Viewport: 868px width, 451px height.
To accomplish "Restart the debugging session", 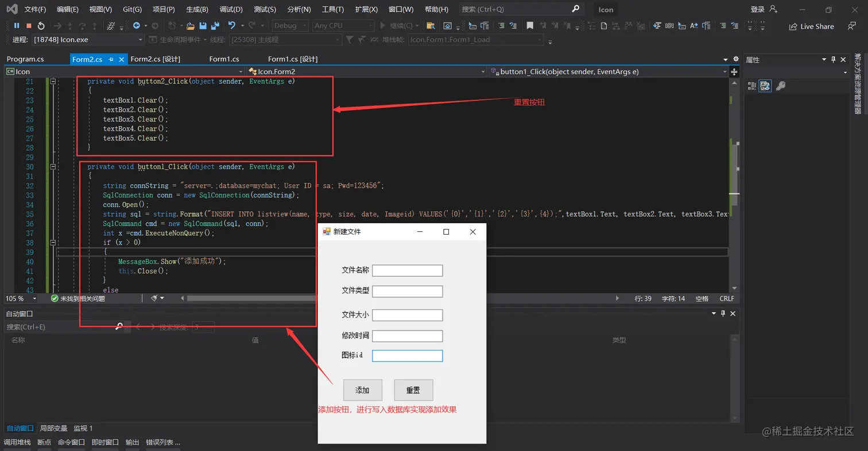I will 41,26.
